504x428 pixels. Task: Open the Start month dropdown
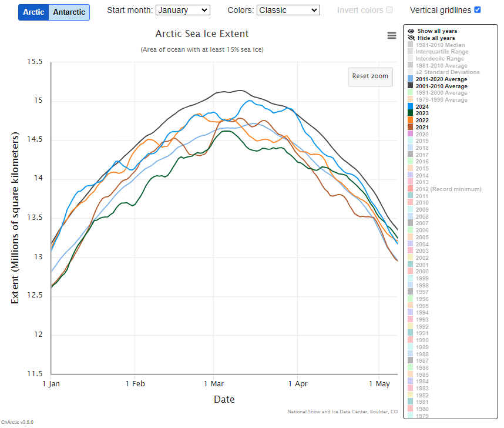[x=183, y=10]
